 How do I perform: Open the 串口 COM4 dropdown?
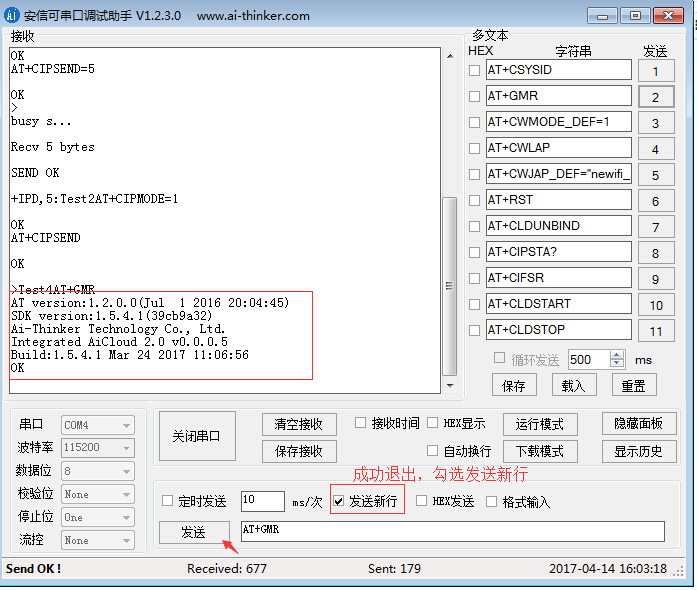[98, 425]
